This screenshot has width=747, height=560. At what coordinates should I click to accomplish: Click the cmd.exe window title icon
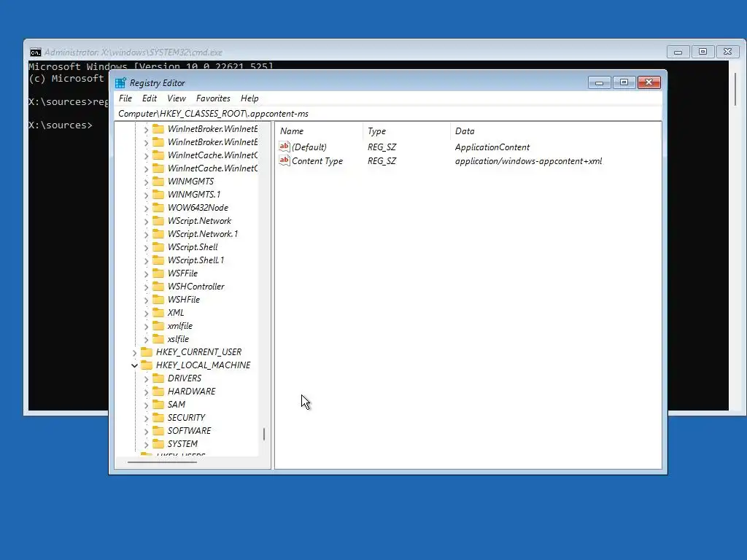click(36, 52)
